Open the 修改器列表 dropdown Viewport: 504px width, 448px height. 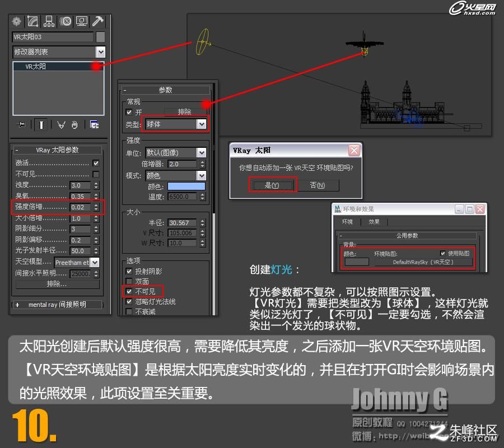[x=101, y=52]
